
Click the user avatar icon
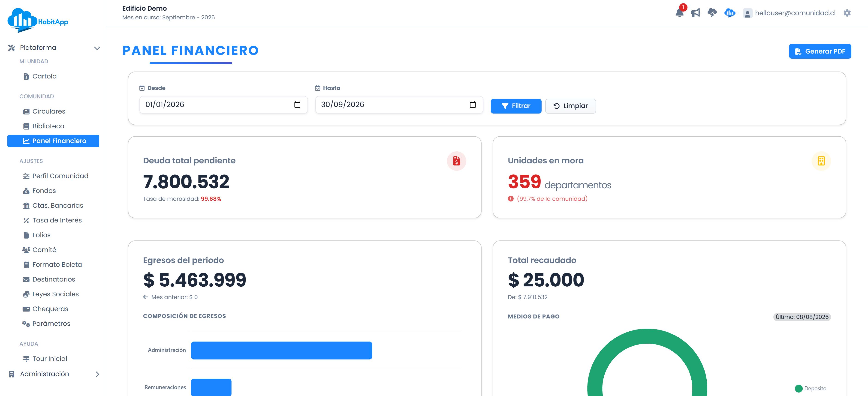click(x=747, y=13)
